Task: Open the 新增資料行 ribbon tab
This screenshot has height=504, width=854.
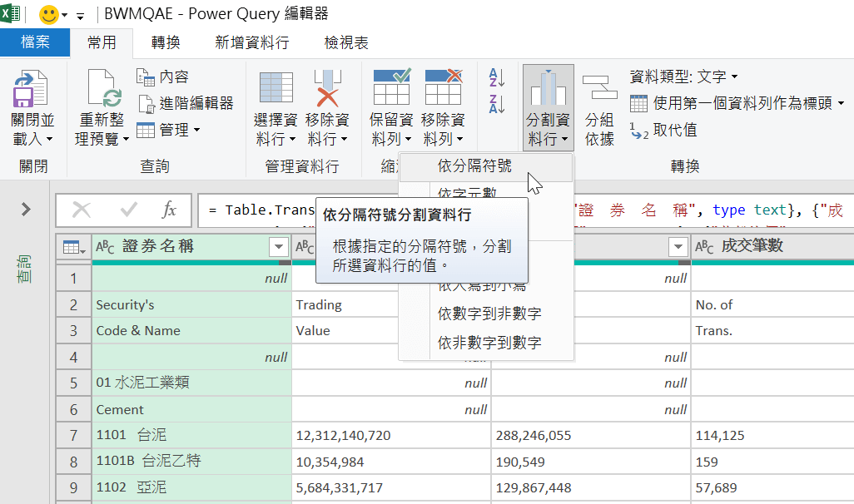Action: coord(252,42)
